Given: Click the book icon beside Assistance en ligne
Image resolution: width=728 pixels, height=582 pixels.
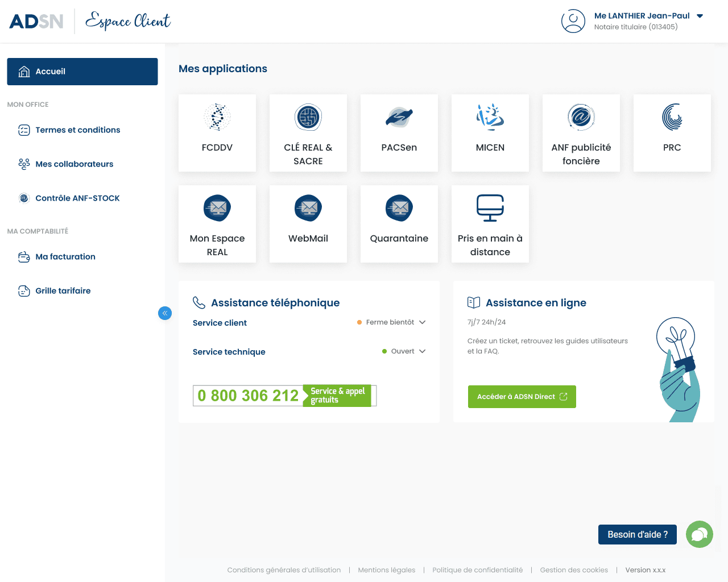Looking at the screenshot, I should pyautogui.click(x=474, y=302).
